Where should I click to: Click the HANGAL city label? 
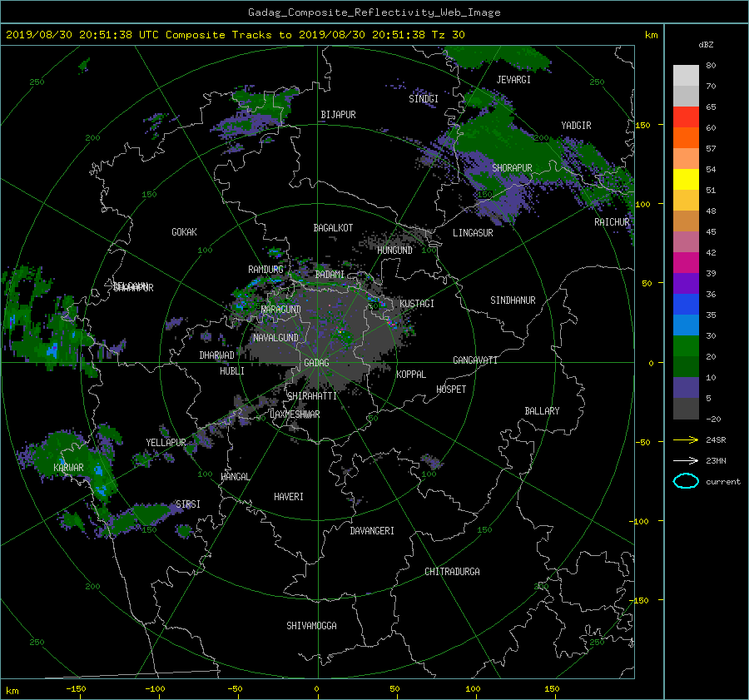coord(235,477)
